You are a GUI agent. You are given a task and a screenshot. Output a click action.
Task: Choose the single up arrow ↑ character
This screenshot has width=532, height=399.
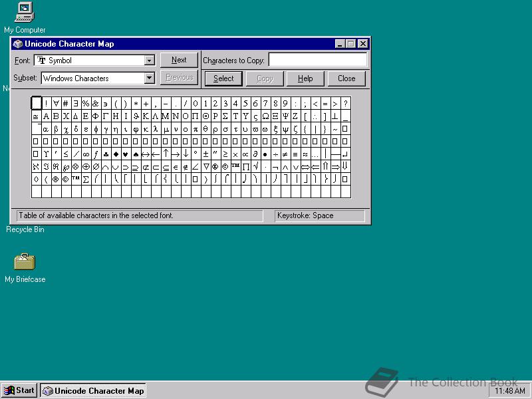[x=166, y=154]
